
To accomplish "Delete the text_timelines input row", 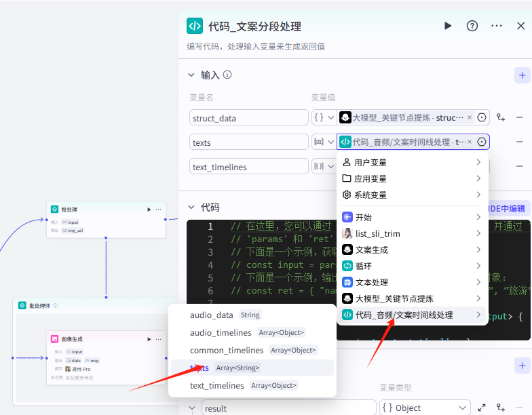I will (520, 166).
